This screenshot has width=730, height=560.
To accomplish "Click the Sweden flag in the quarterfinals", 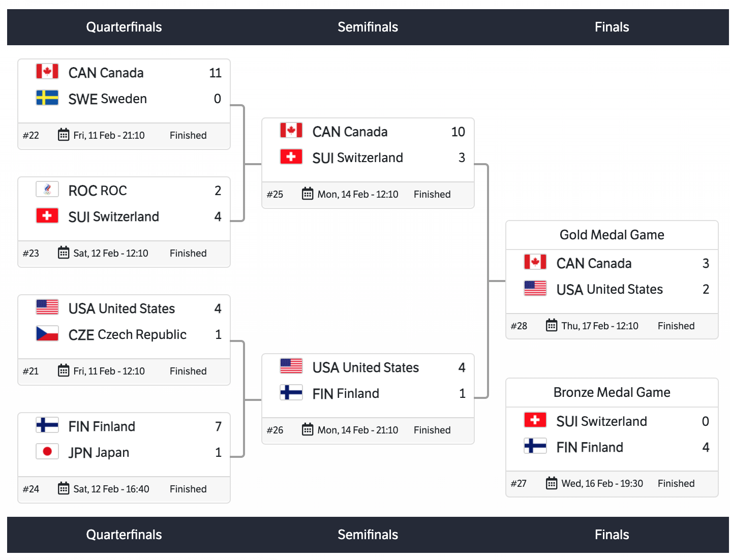I will pyautogui.click(x=47, y=98).
